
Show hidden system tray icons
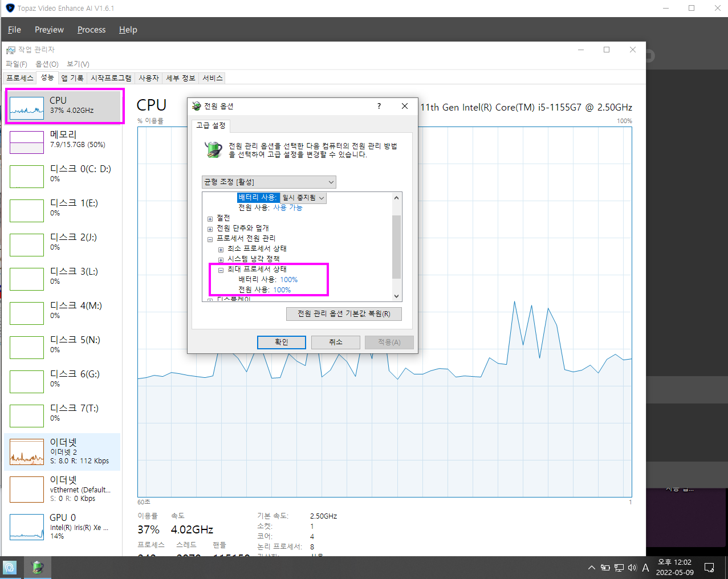tap(592, 568)
